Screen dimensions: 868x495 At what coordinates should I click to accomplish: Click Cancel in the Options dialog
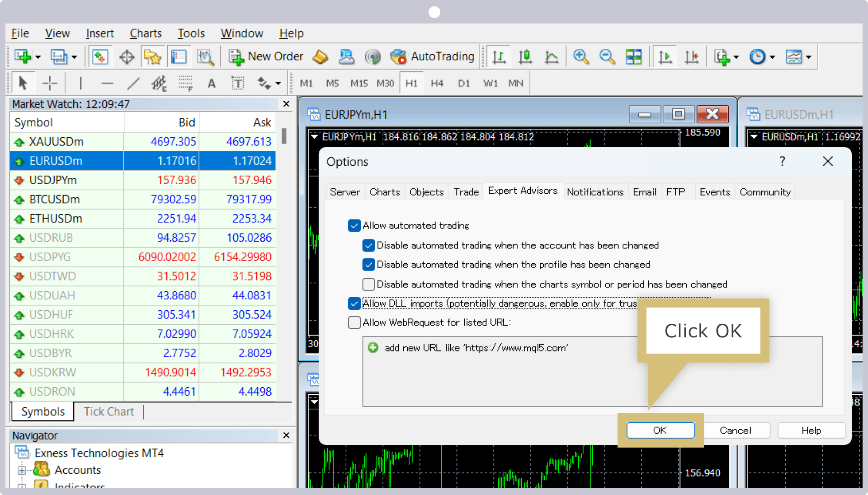(736, 430)
